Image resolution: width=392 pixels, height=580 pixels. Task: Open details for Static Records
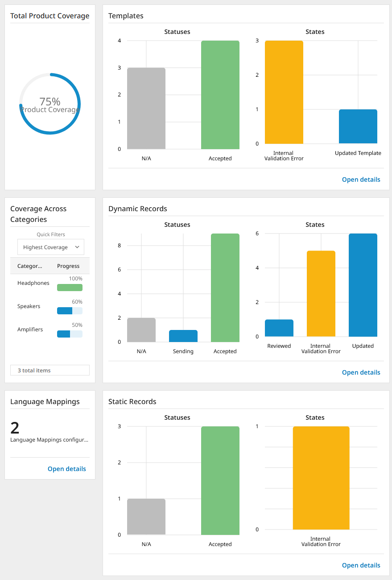click(x=361, y=565)
